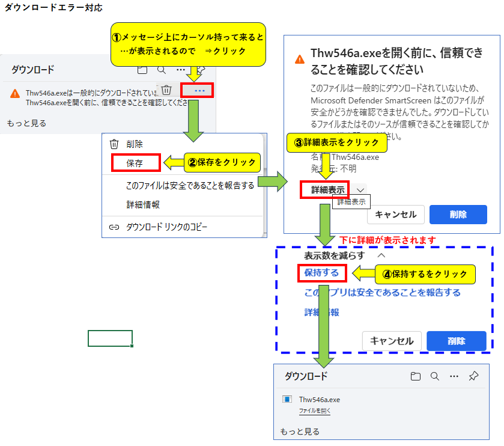Viewport: 504px width, 446px height.
Task: Click the ファイルを開く link under Thw546a.exe
Action: (315, 411)
